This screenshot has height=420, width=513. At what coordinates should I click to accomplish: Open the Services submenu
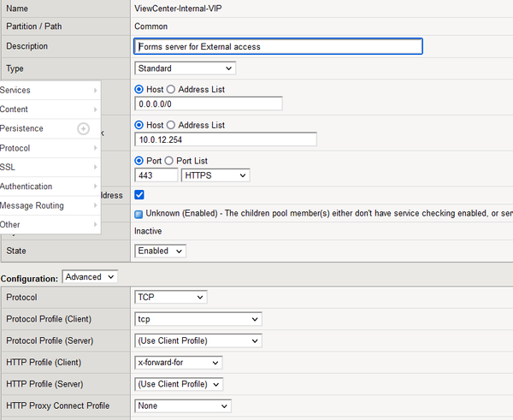click(x=50, y=90)
